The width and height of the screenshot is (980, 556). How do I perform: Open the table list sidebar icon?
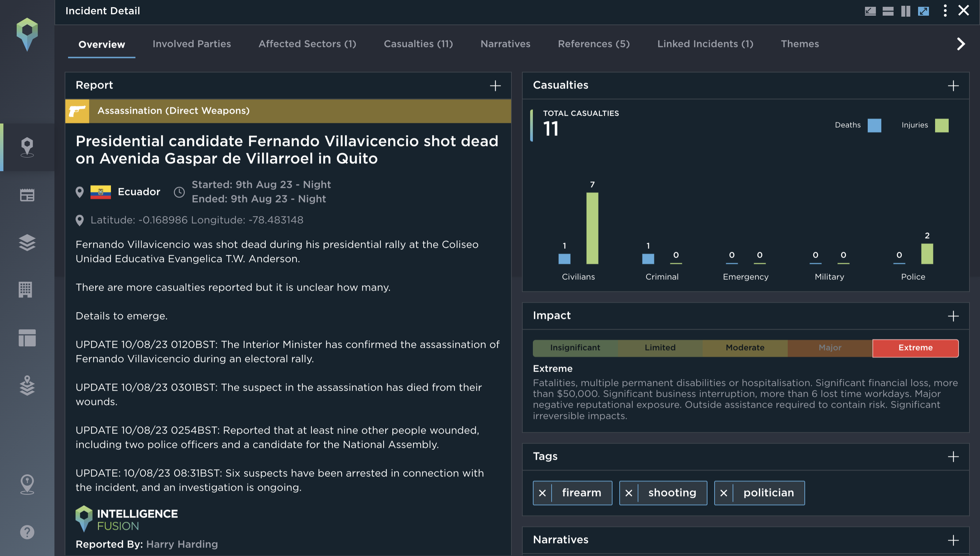(x=27, y=195)
